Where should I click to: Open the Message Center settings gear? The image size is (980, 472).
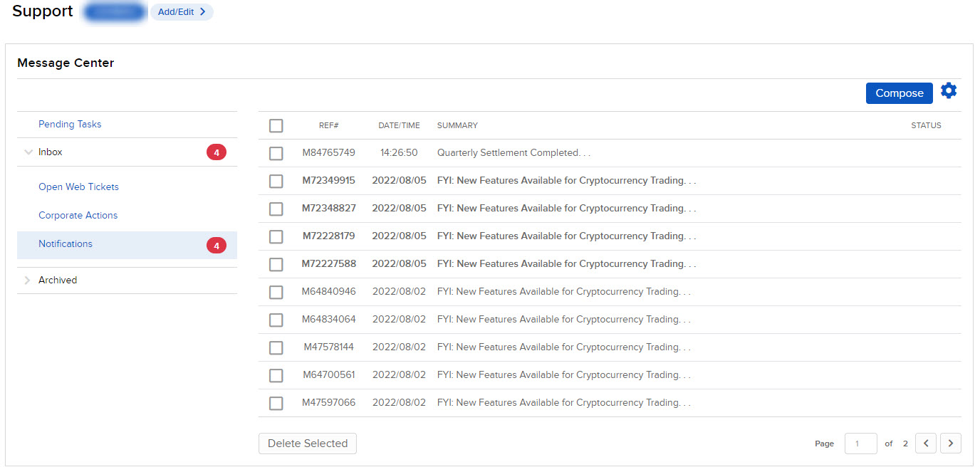click(949, 90)
